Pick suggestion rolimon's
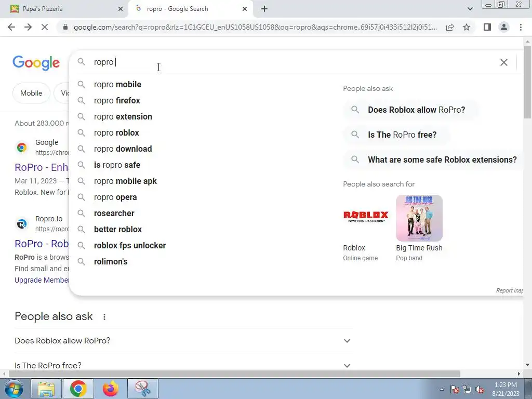532x399 pixels. pos(111,262)
